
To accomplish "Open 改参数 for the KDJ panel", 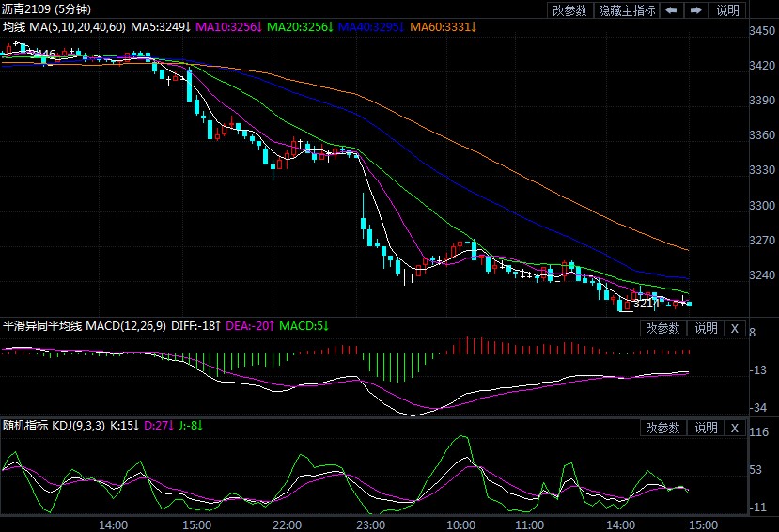I will pos(663,428).
